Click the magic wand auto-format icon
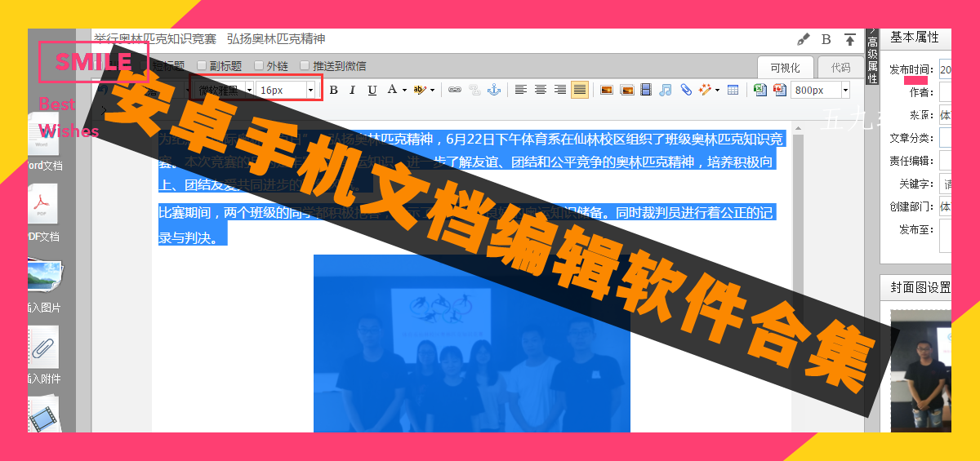 point(706,90)
